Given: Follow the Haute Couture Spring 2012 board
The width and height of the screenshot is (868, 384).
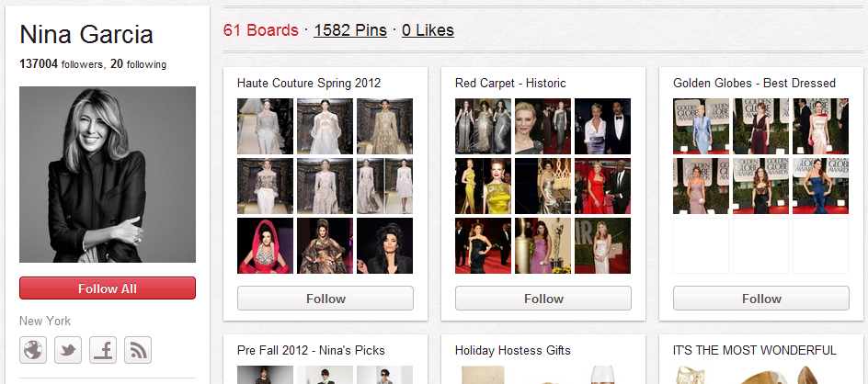Looking at the screenshot, I should [325, 299].
